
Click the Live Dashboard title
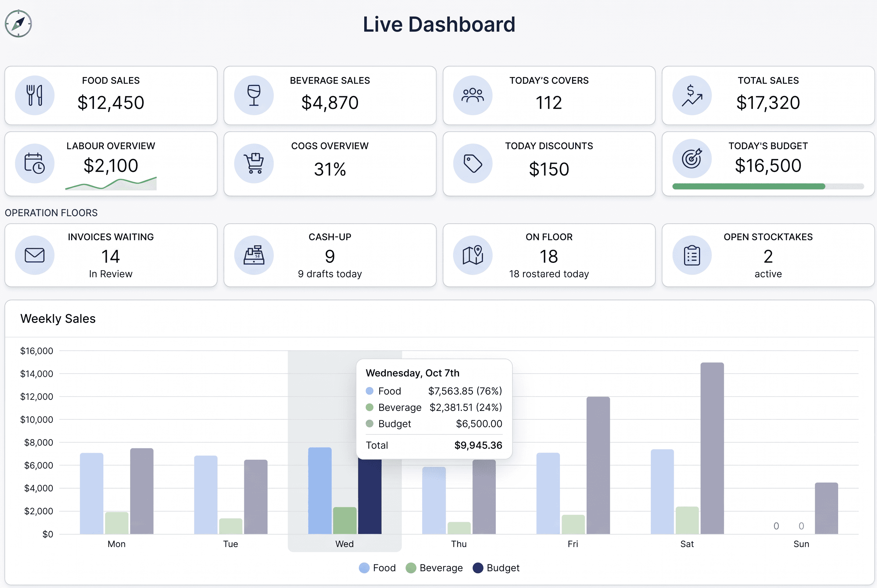coord(439,24)
